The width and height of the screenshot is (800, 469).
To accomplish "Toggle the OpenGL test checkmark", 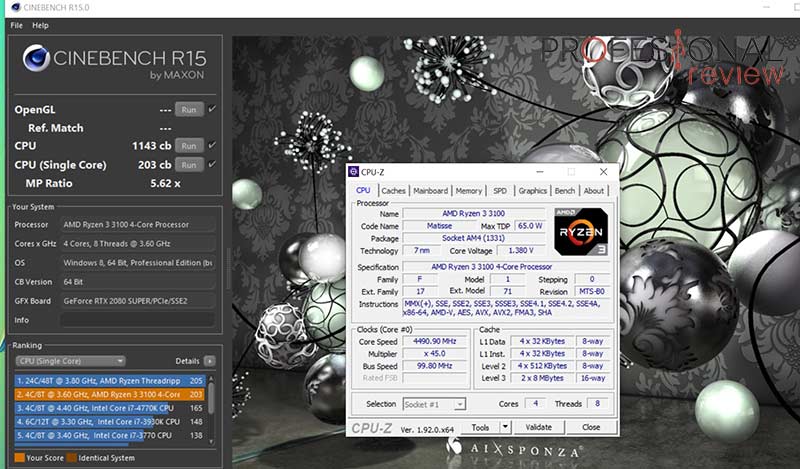I will 212,109.
